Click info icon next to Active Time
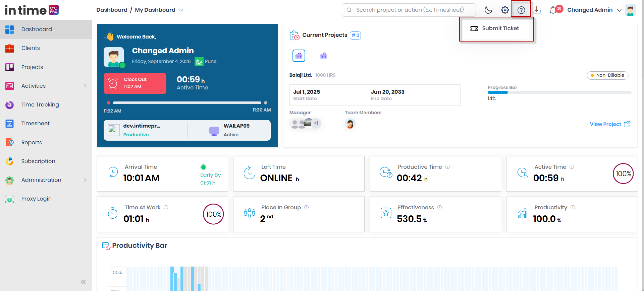This screenshot has height=291, width=644. coord(572,167)
